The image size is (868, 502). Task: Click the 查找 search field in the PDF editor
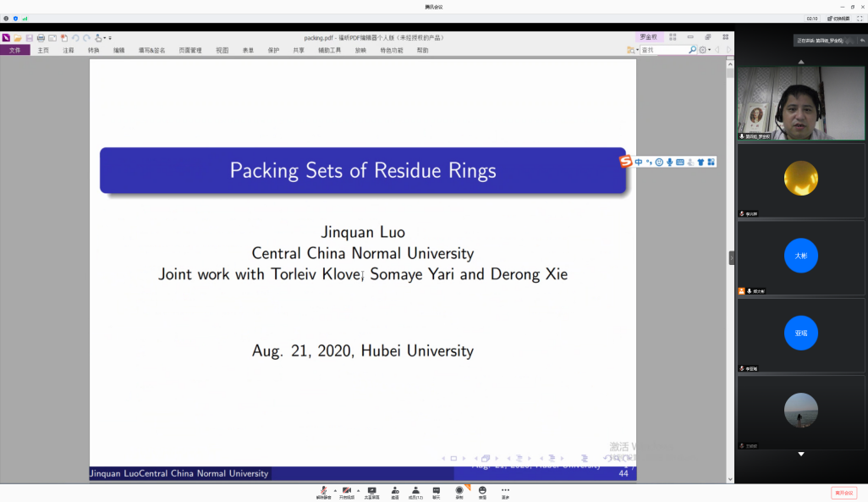point(662,50)
